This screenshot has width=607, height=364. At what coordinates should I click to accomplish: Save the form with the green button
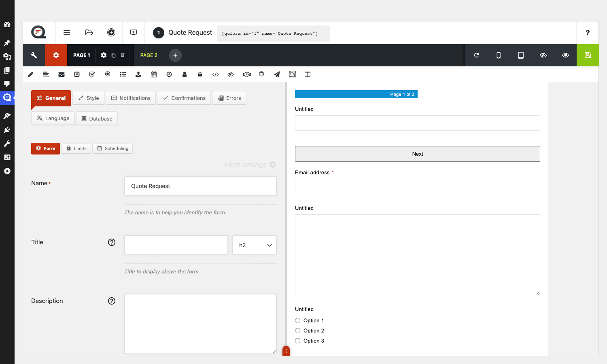pos(588,55)
